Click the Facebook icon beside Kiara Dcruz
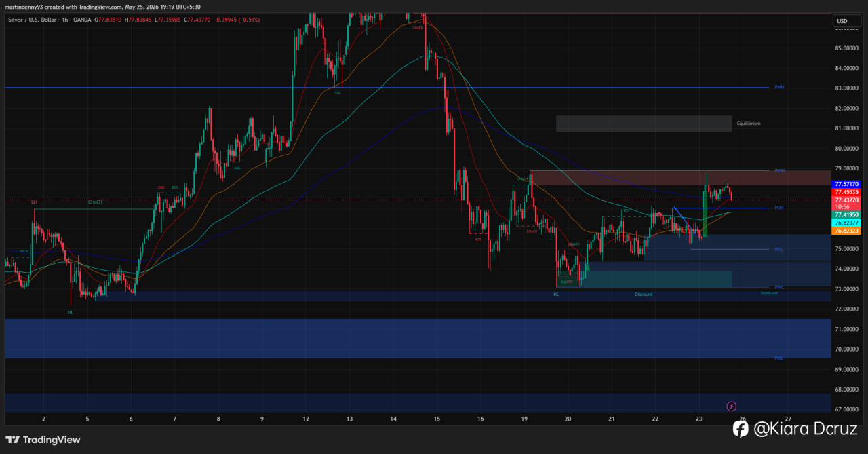The image size is (868, 454). point(740,428)
